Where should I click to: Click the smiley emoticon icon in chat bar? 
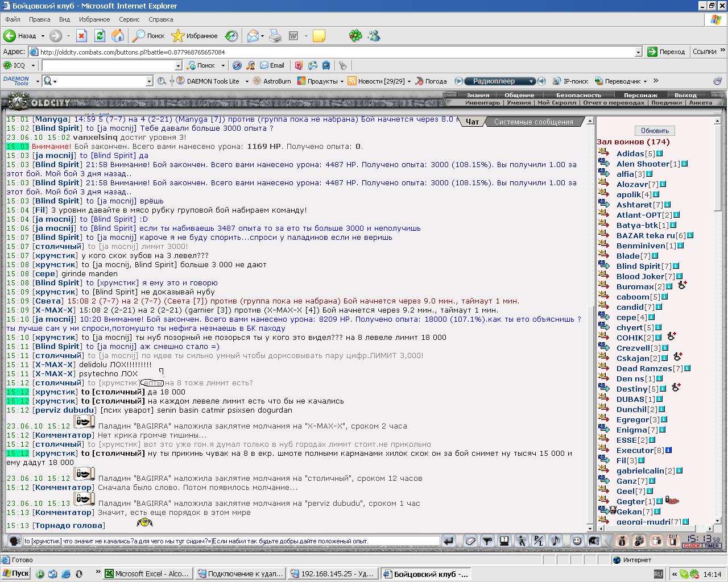(577, 541)
